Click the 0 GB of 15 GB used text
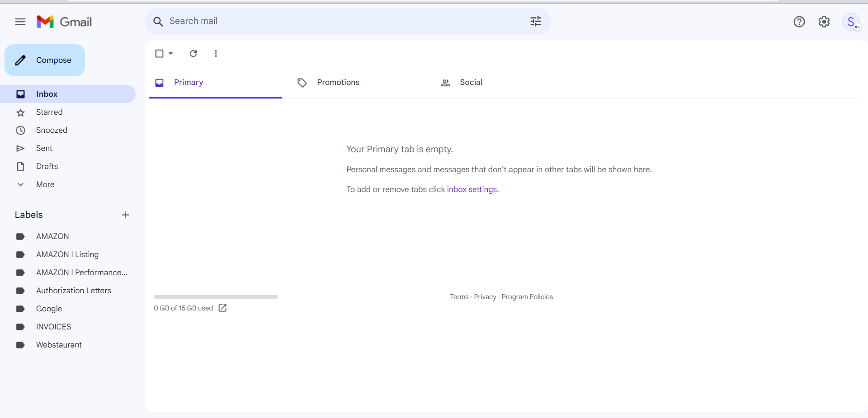This screenshot has width=868, height=418. (183, 308)
